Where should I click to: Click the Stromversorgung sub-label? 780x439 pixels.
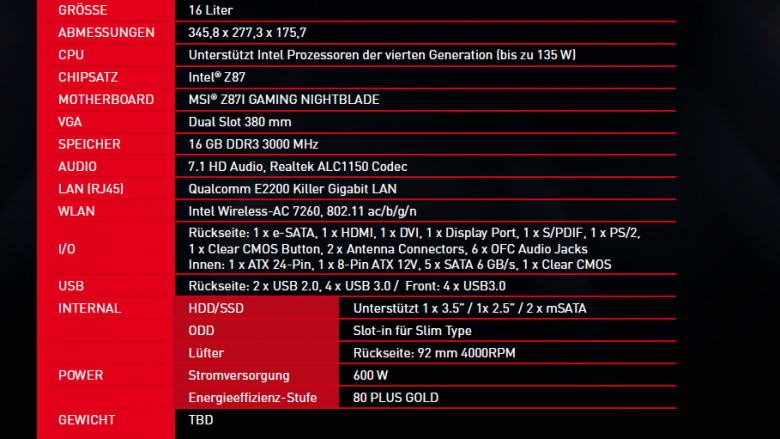pyautogui.click(x=239, y=375)
